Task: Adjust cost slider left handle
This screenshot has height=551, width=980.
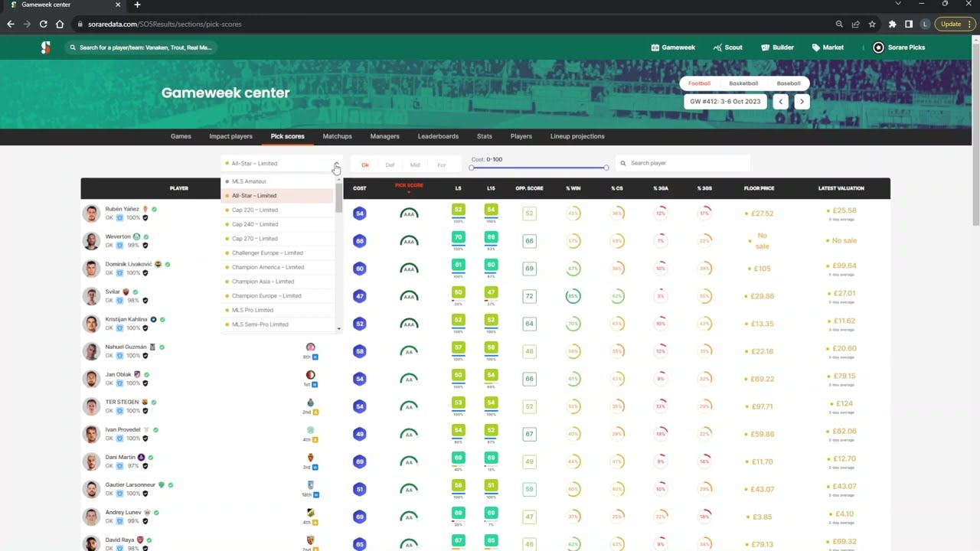Action: click(472, 168)
